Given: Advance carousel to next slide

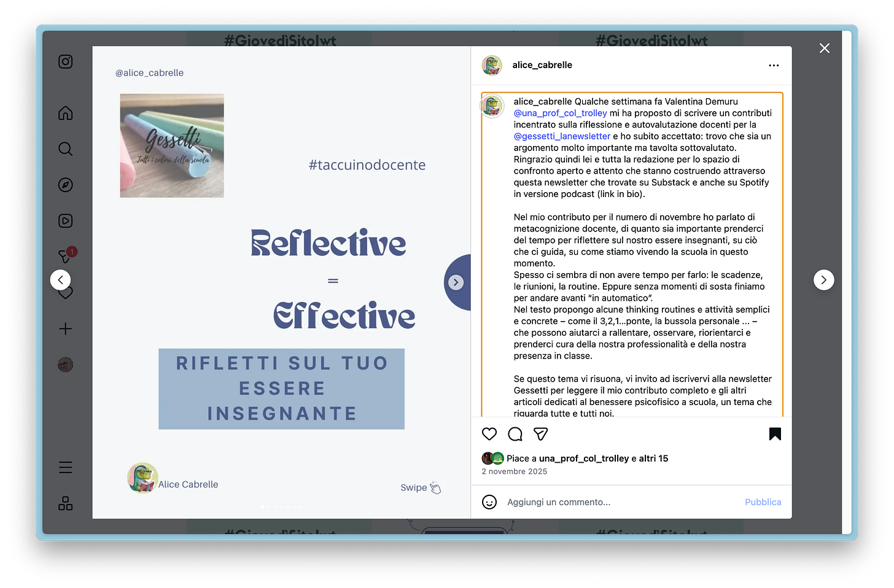Looking at the screenshot, I should click(456, 282).
